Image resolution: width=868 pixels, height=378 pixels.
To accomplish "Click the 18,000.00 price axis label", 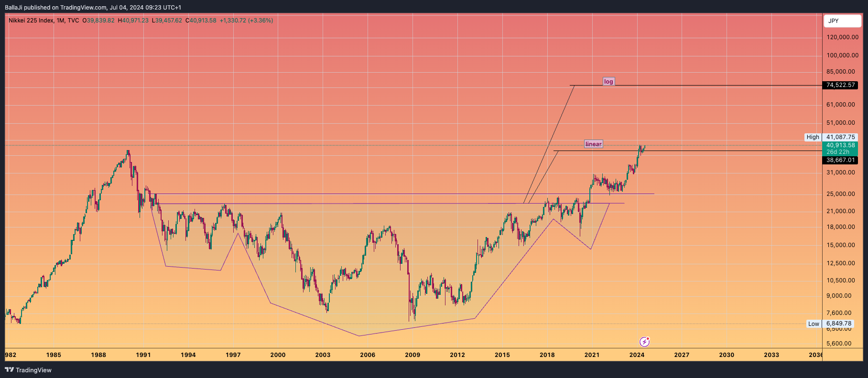I will click(841, 227).
